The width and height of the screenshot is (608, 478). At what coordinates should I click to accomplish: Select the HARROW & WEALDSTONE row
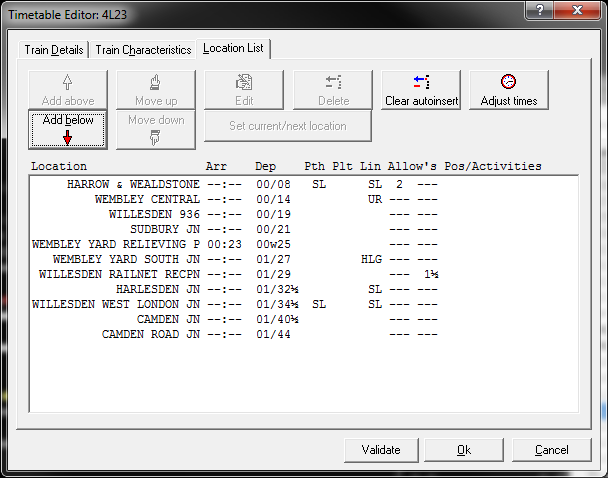coord(304,184)
